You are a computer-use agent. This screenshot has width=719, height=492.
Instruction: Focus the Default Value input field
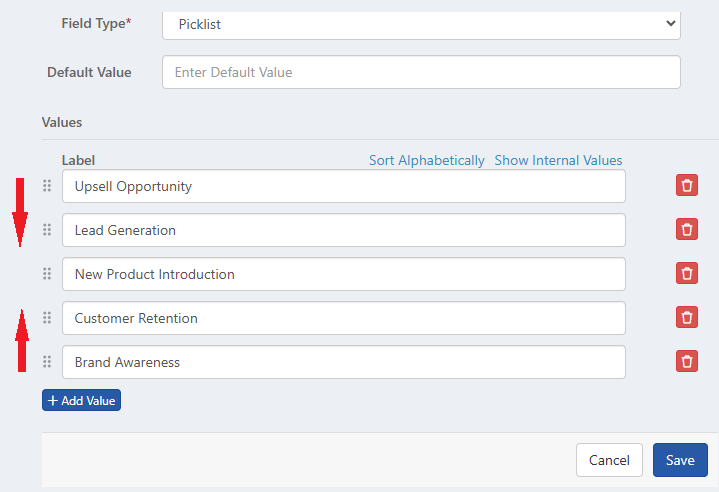[421, 72]
